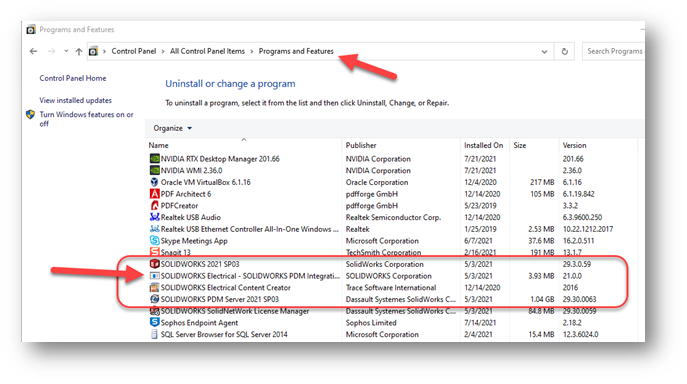Sort by the Installed On column header

484,145
